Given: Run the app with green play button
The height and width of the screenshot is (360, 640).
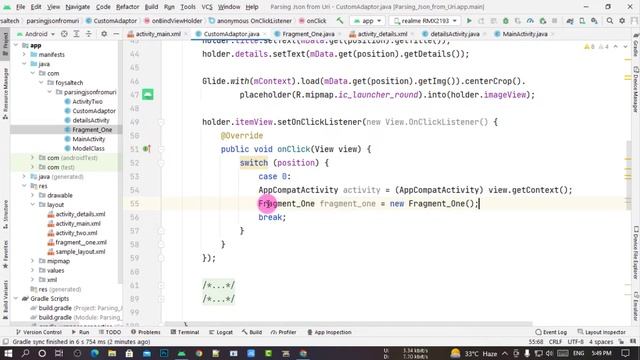Looking at the screenshot, I should tap(469, 21).
